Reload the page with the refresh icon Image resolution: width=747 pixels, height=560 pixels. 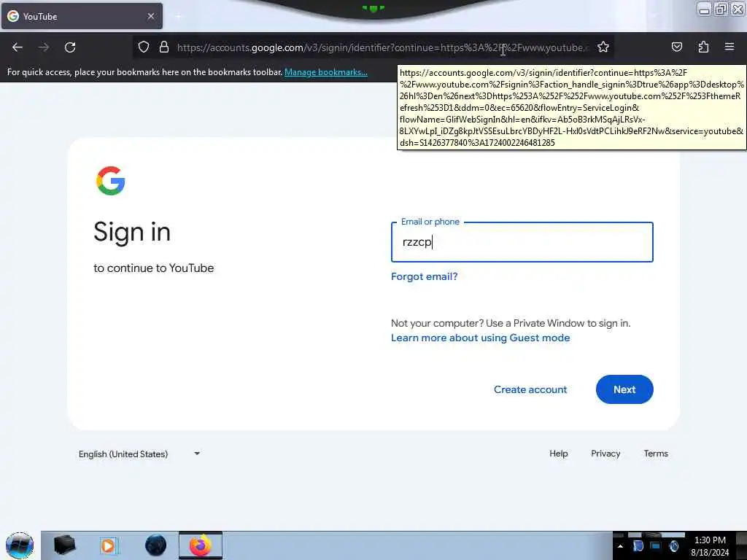point(70,47)
